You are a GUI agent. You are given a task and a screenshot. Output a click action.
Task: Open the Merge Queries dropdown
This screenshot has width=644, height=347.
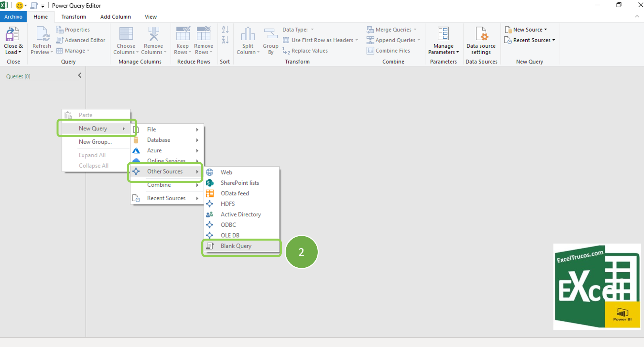(x=392, y=30)
